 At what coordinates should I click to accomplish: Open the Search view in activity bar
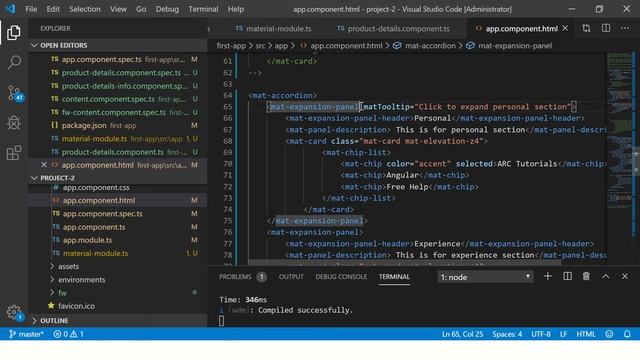(x=13, y=63)
